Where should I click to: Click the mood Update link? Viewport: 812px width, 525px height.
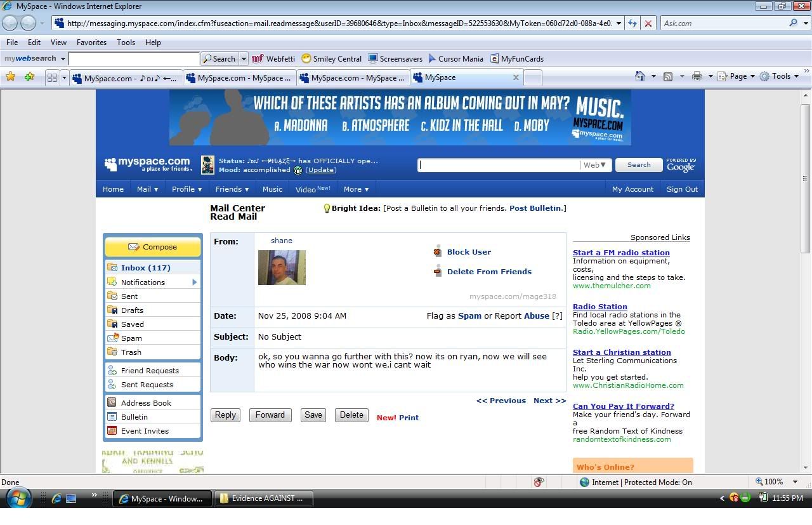(321, 170)
